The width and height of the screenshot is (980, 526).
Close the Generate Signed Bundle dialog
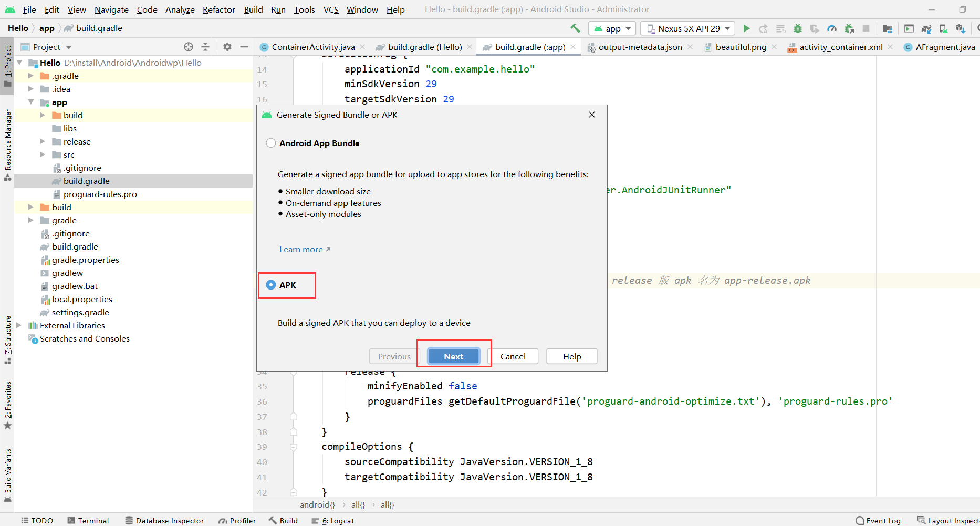point(592,115)
